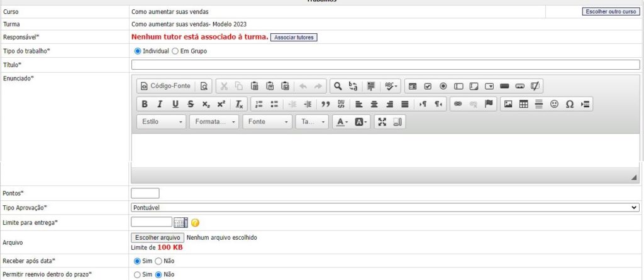Image resolution: width=644 pixels, height=280 pixels.
Task: Click the Código-Fonte source view button
Action: [165, 86]
